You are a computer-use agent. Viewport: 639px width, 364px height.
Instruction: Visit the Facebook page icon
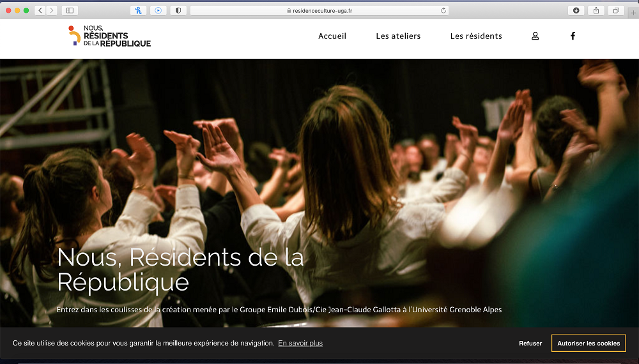(x=573, y=36)
